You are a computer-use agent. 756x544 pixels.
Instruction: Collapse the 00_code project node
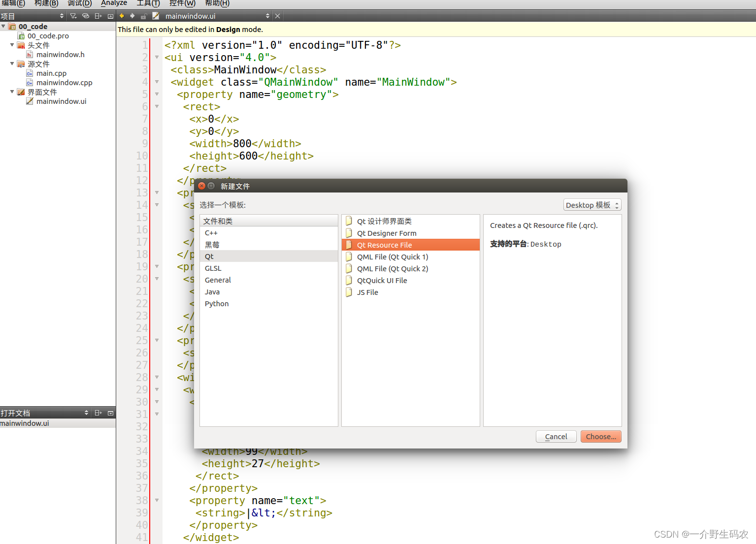point(3,26)
